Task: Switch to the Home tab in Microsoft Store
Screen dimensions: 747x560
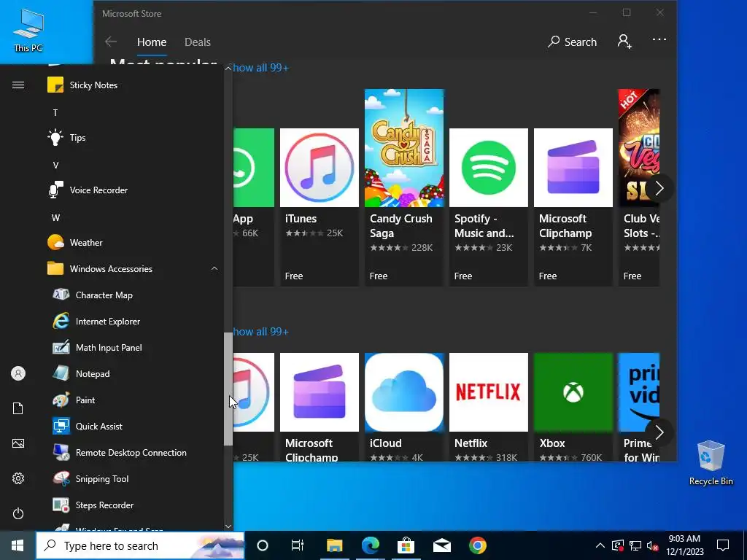Action: pyautogui.click(x=152, y=42)
